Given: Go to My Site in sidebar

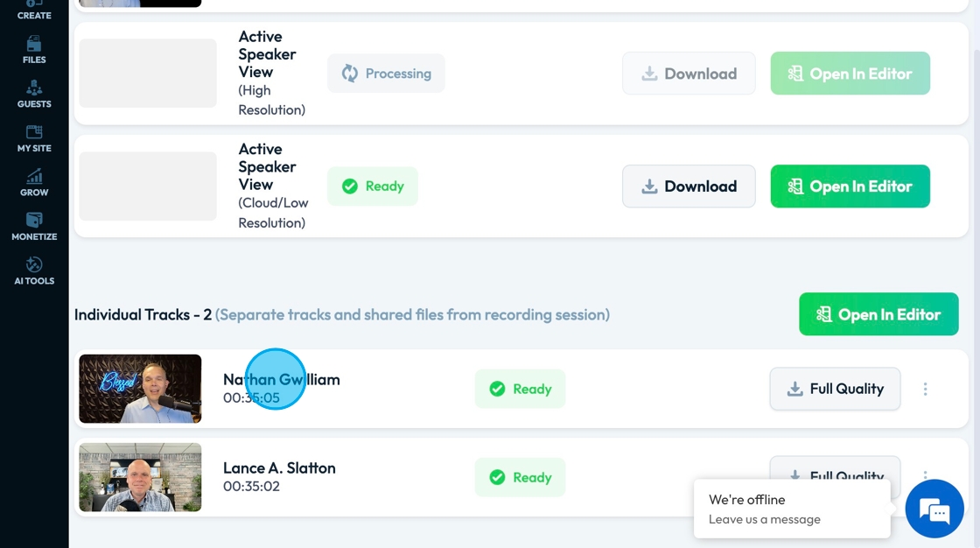Looking at the screenshot, I should click(x=34, y=138).
